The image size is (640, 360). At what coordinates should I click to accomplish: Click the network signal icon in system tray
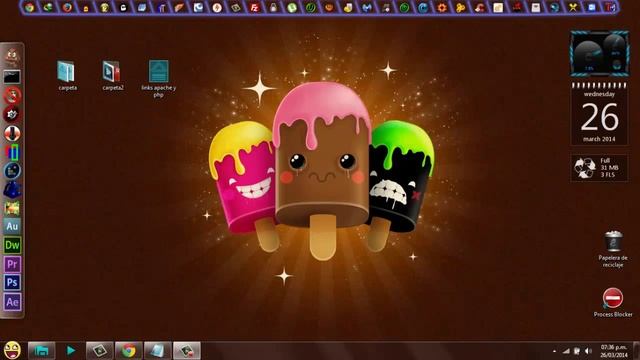566,351
